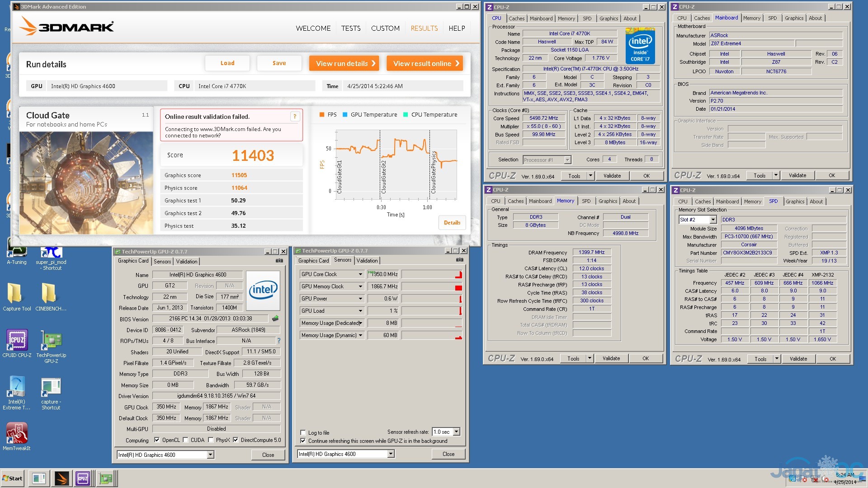Viewport: 868px width, 488px height.
Task: Click the BIOS version save chip icon
Action: point(275,319)
